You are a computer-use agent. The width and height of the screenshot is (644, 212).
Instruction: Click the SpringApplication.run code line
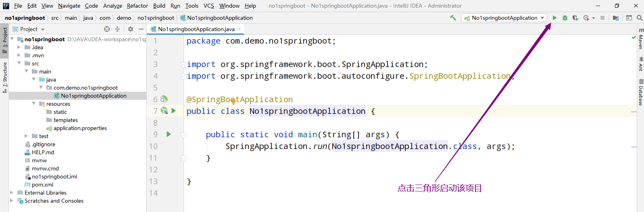370,146
